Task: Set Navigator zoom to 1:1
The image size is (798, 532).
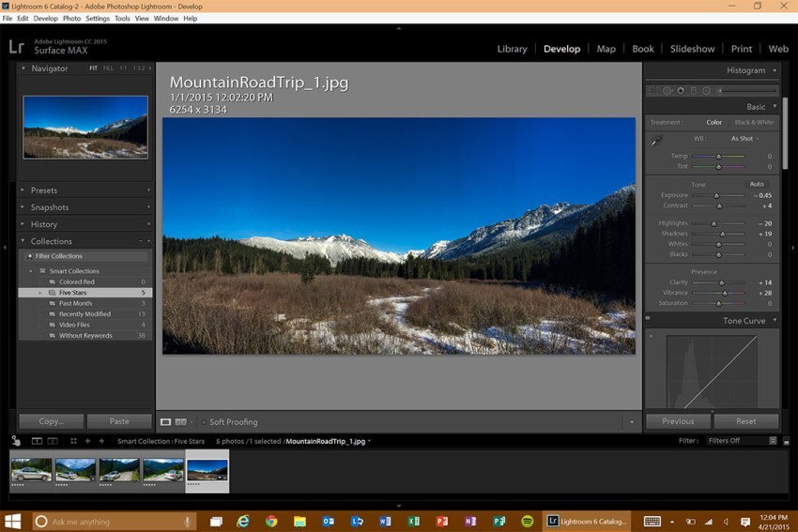Action: [x=124, y=68]
